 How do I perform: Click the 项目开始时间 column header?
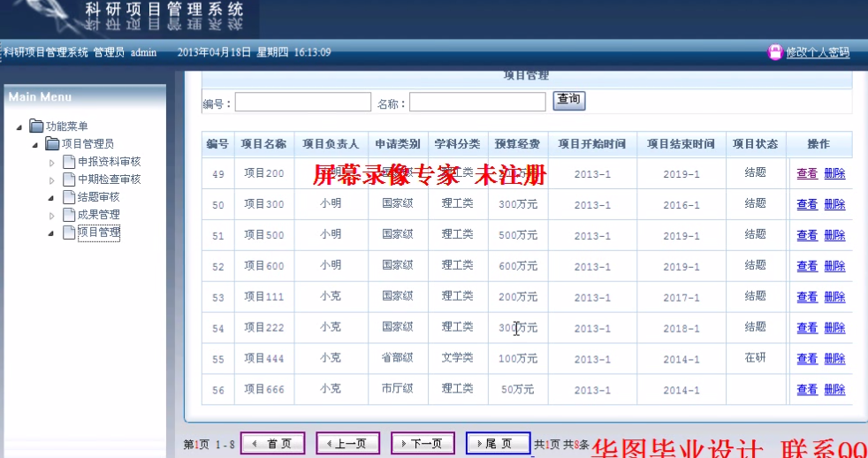click(591, 144)
